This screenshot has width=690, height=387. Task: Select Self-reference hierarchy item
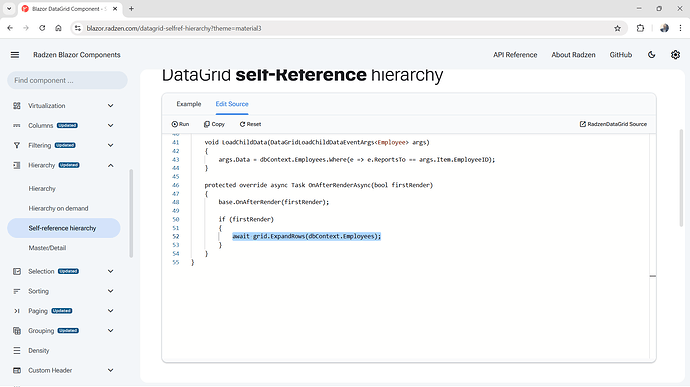tap(64, 228)
